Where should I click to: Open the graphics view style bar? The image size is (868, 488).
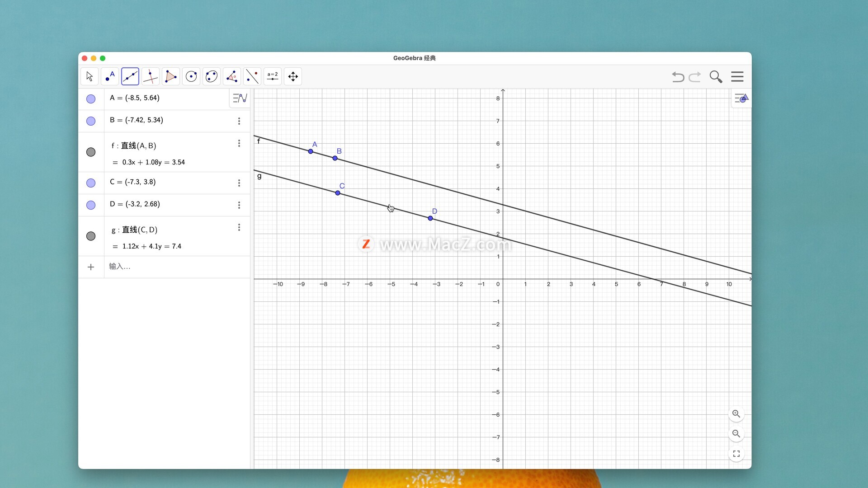(741, 98)
